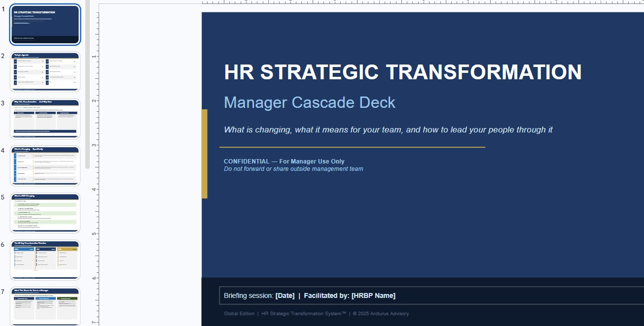The height and width of the screenshot is (326, 644).
Task: Select the 'What Is NOT Changing' slide thumbnail
Action: coord(45,213)
